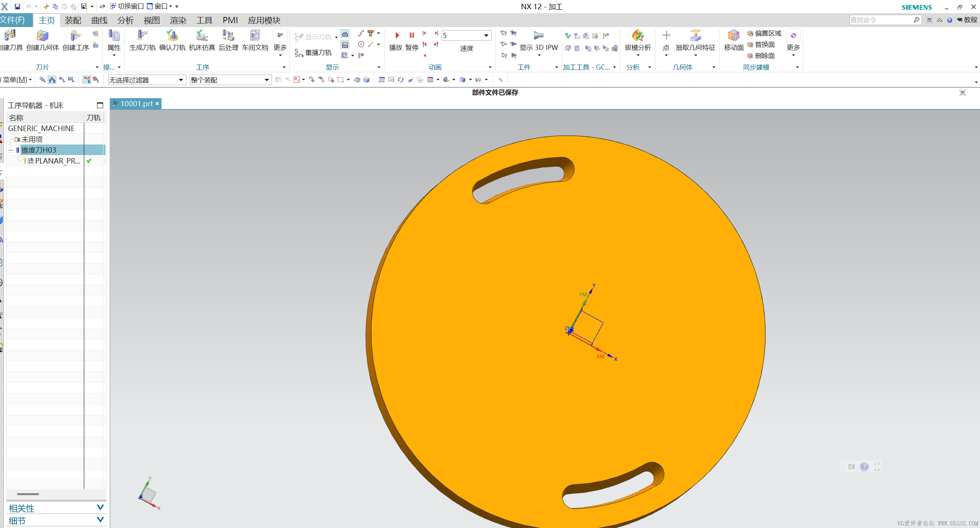The image size is (980, 528).
Task: Switch to the Analysis (分析) ribbon tab
Action: (126, 20)
